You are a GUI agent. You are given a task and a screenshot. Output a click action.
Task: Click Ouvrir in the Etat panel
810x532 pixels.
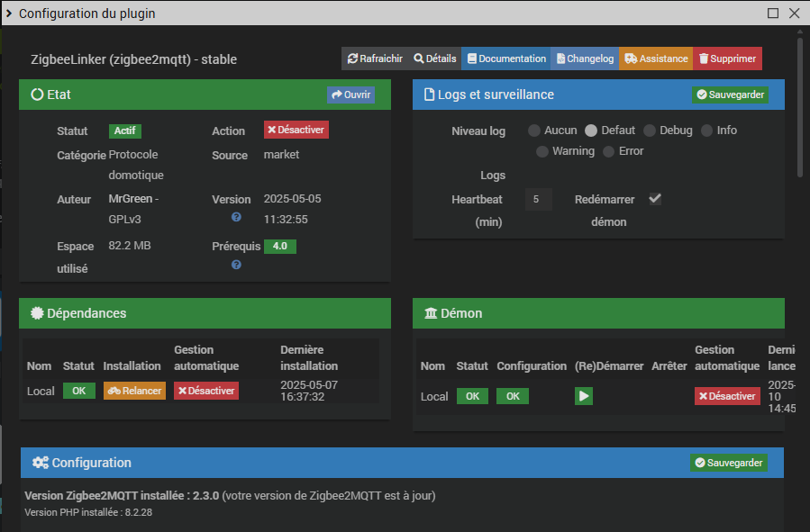click(350, 95)
